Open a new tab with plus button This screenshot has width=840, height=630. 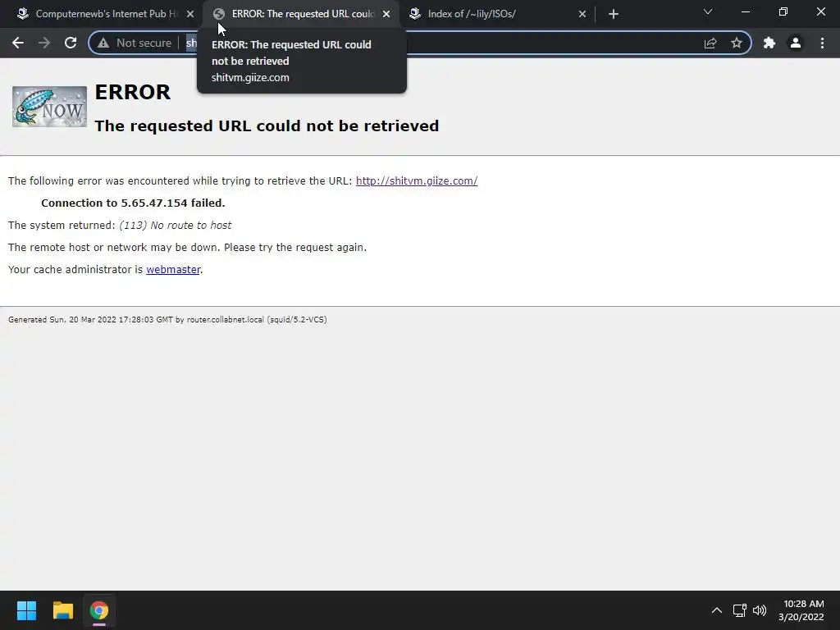pos(614,14)
